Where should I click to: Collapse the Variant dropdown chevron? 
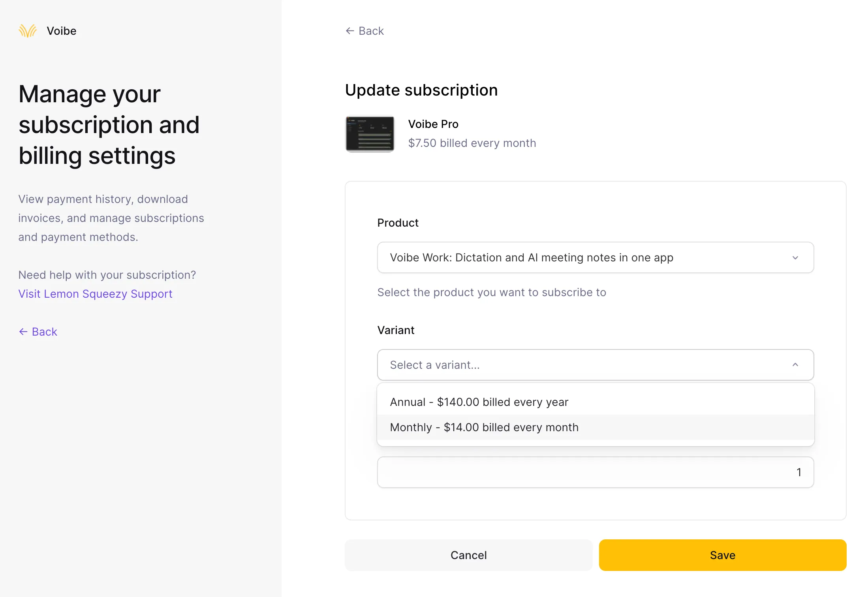(x=795, y=365)
